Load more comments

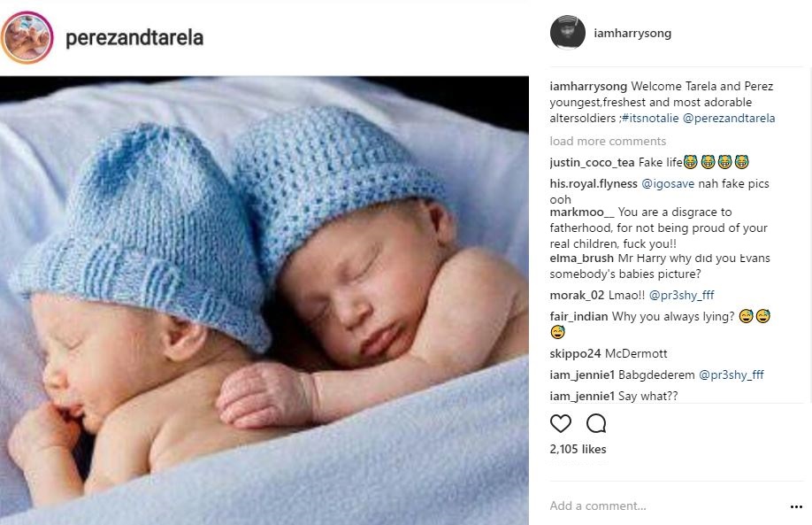(x=608, y=141)
